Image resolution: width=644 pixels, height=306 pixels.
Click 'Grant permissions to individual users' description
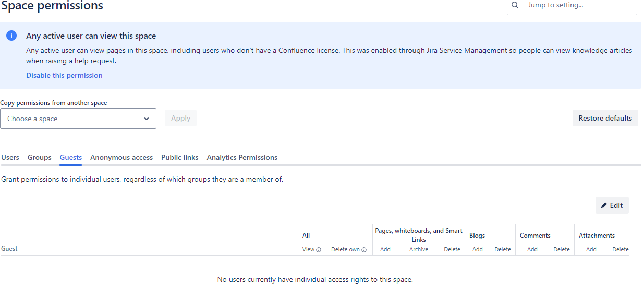[142, 179]
